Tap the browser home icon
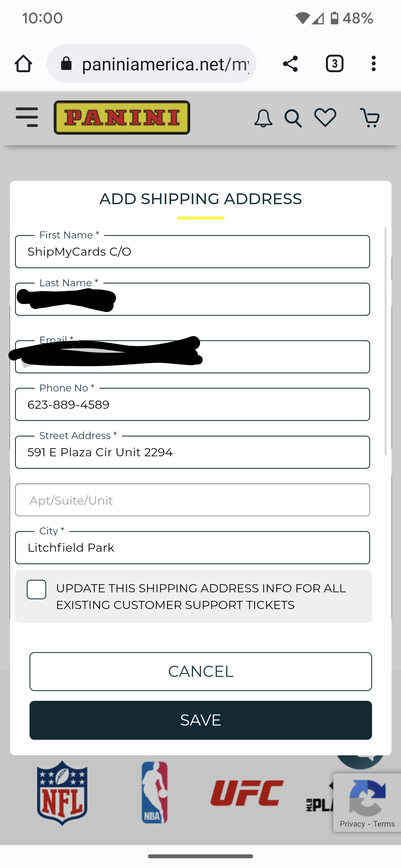The image size is (401, 868). [x=23, y=64]
